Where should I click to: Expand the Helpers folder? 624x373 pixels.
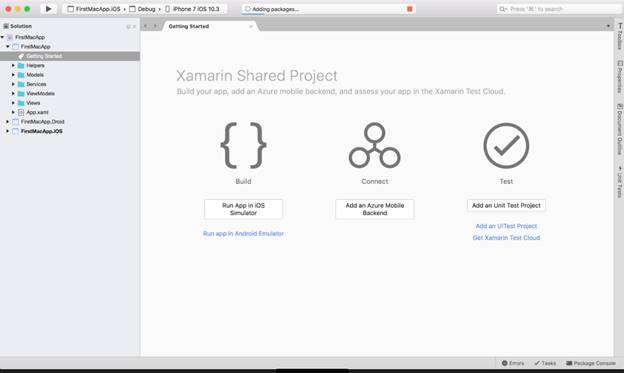point(13,65)
